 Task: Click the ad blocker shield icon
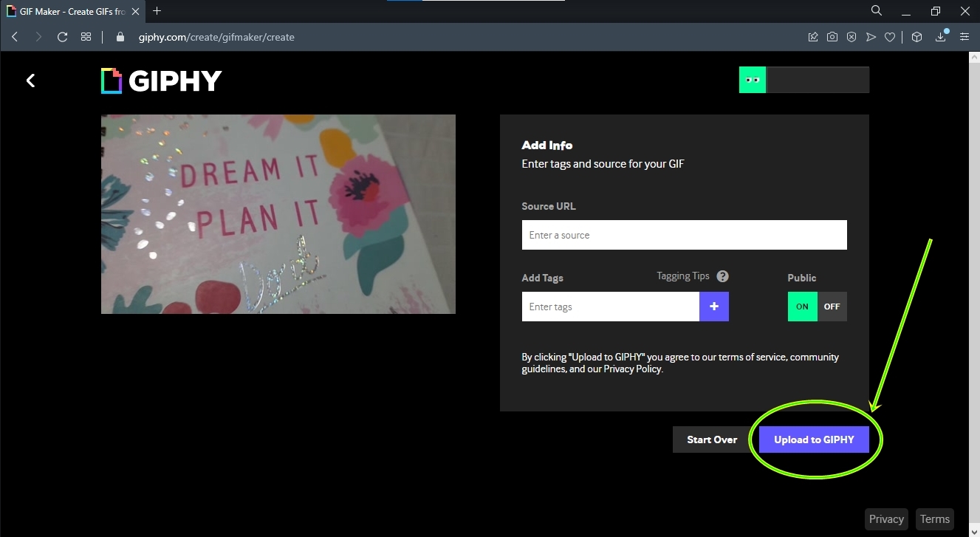[851, 37]
